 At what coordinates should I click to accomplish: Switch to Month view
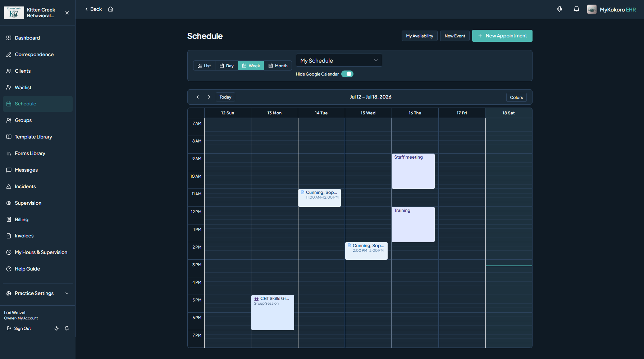pos(278,66)
